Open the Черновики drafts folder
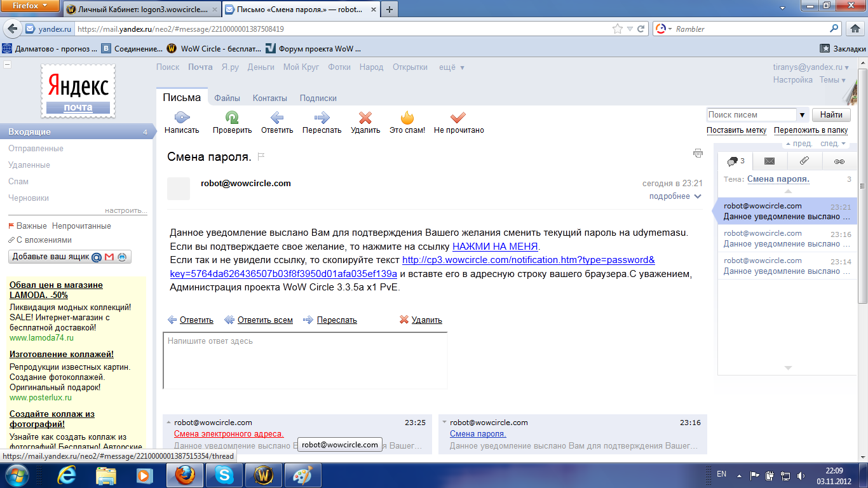 pos(29,198)
